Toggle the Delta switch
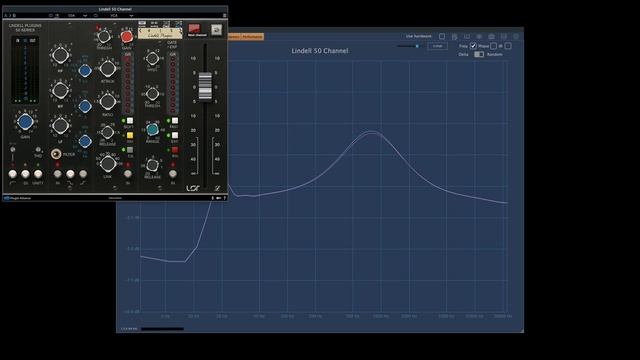This screenshot has height=360, width=640. coord(479,54)
